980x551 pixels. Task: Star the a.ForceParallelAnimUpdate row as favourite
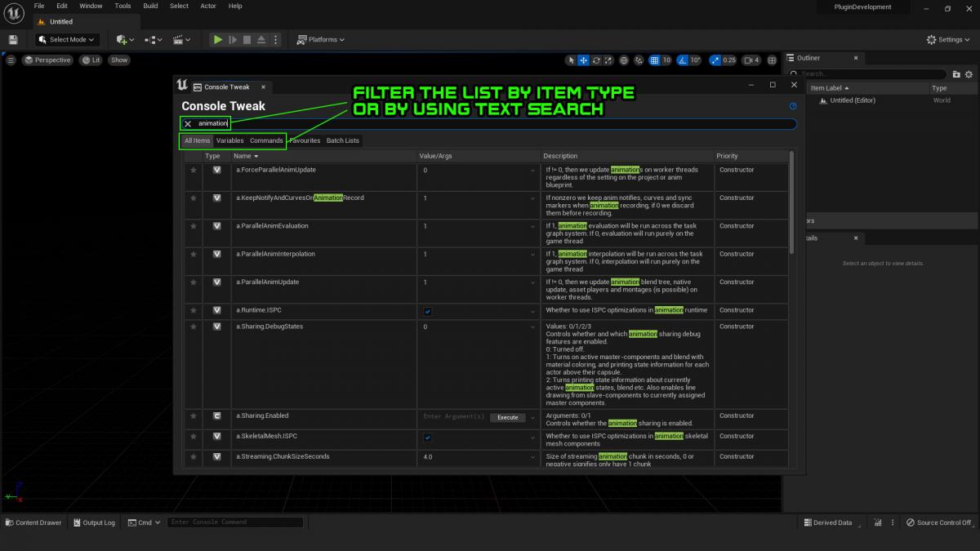[x=194, y=170]
